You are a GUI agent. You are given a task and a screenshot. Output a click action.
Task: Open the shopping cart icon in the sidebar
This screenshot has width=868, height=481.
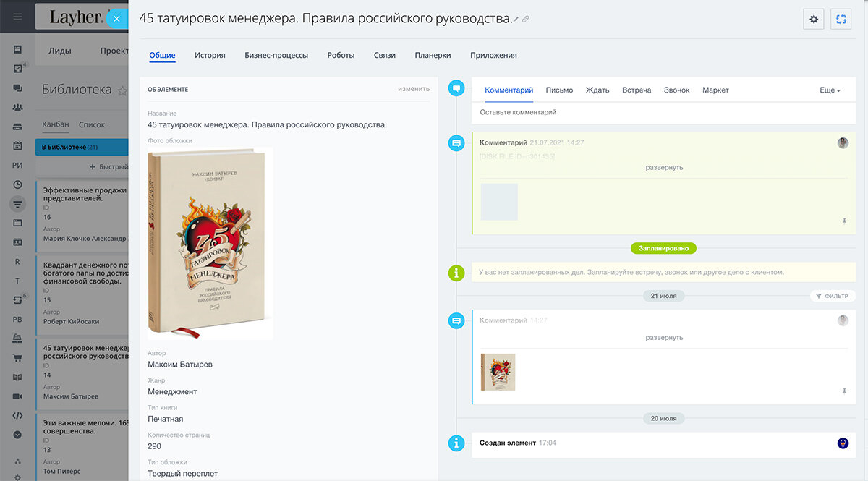(17, 357)
